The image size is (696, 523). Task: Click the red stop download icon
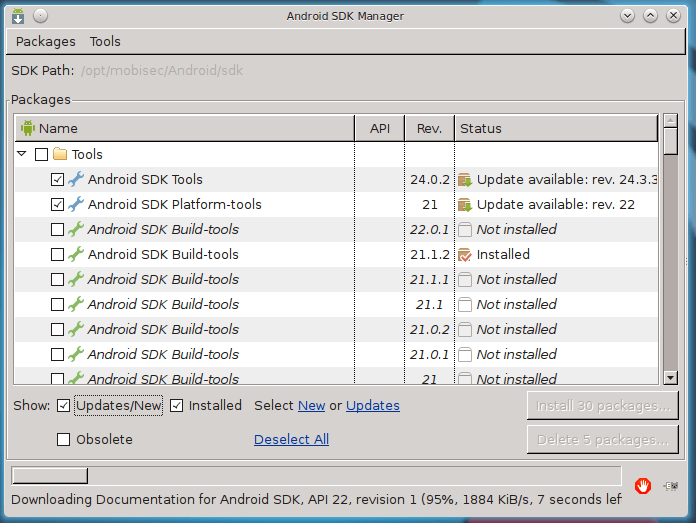pos(643,486)
